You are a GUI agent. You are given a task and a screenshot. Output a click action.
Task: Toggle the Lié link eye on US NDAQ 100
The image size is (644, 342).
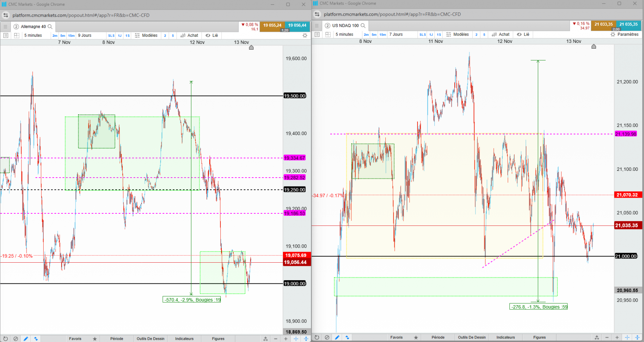click(523, 34)
